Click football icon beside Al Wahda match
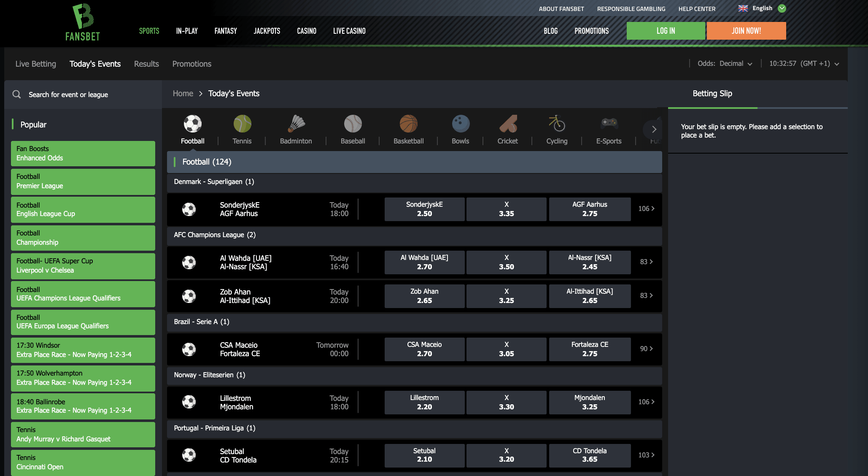Image resolution: width=868 pixels, height=476 pixels. click(189, 262)
